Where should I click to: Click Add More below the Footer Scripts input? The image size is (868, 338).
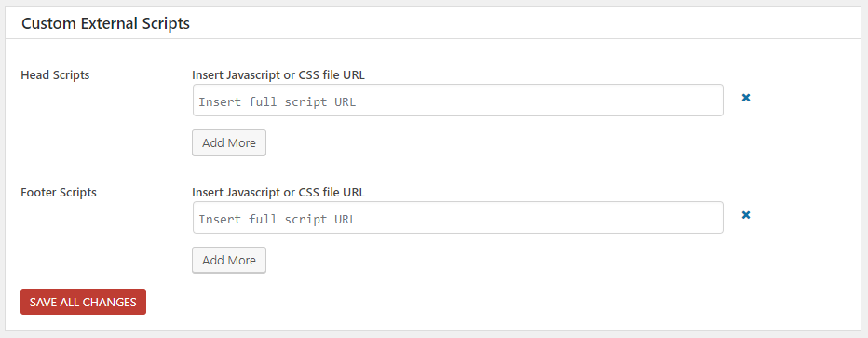[229, 260]
